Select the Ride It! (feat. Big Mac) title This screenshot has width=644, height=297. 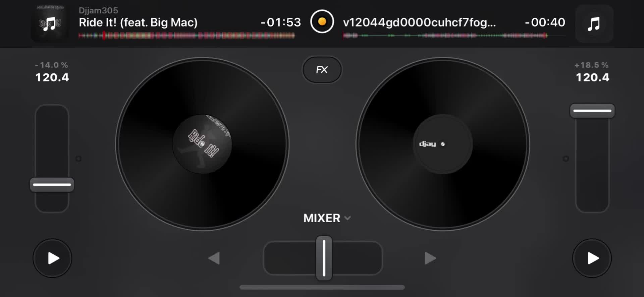(x=138, y=22)
